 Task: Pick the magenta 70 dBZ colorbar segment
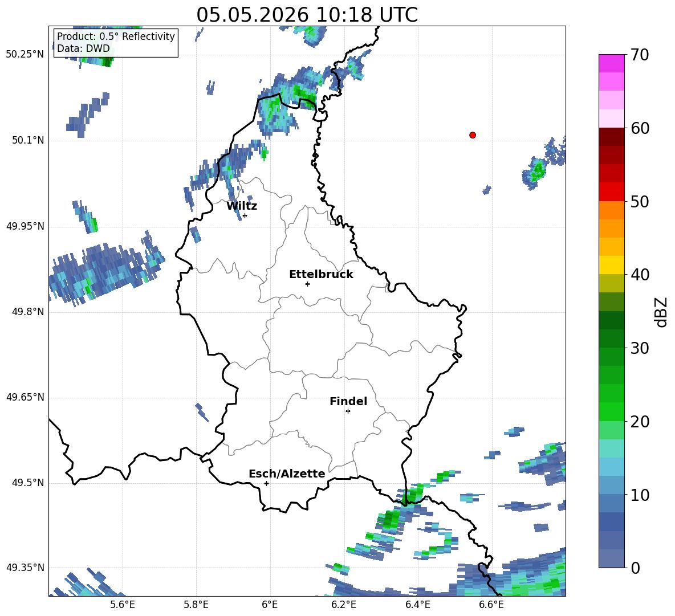[611, 63]
